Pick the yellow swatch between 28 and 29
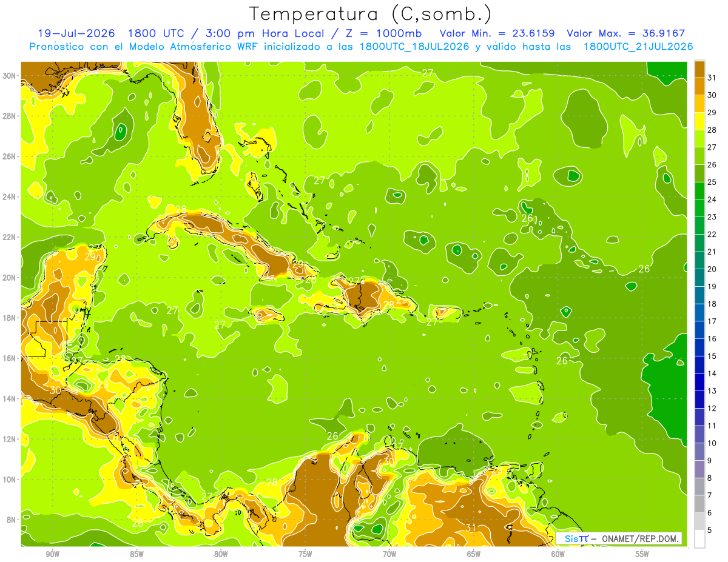The width and height of the screenshot is (728, 562). (x=699, y=121)
